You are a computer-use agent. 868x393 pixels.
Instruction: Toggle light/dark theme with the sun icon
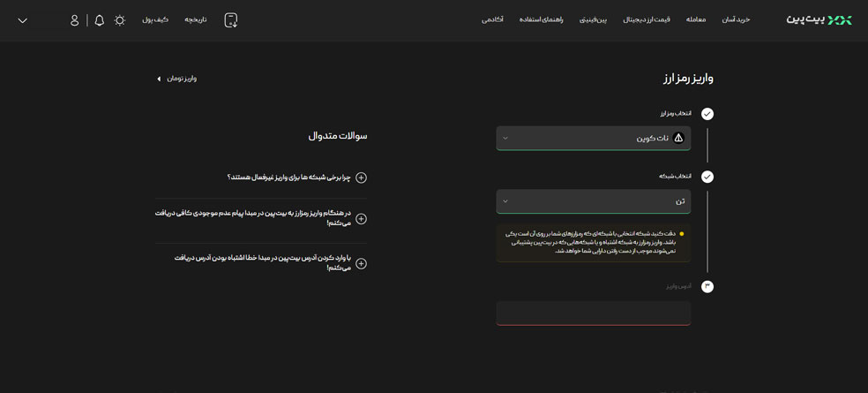pyautogui.click(x=120, y=20)
